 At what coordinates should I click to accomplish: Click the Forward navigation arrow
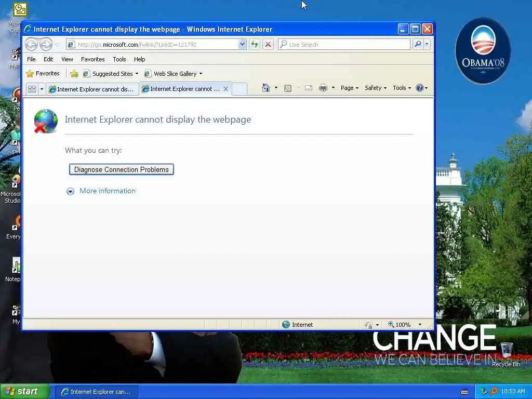tap(46, 44)
